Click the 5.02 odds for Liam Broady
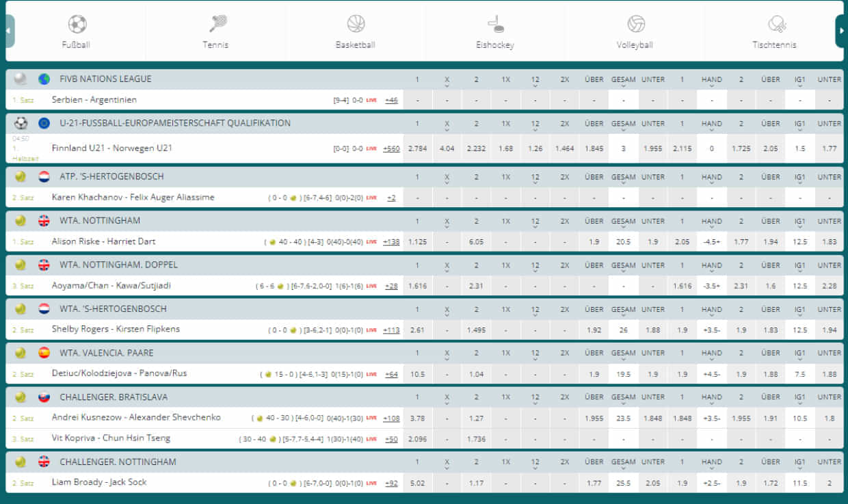 click(x=417, y=482)
